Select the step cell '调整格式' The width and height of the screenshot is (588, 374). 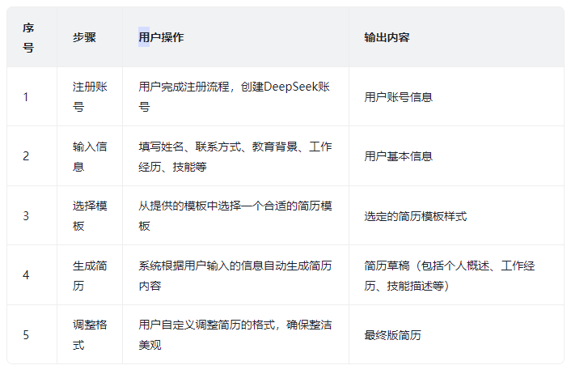90,334
